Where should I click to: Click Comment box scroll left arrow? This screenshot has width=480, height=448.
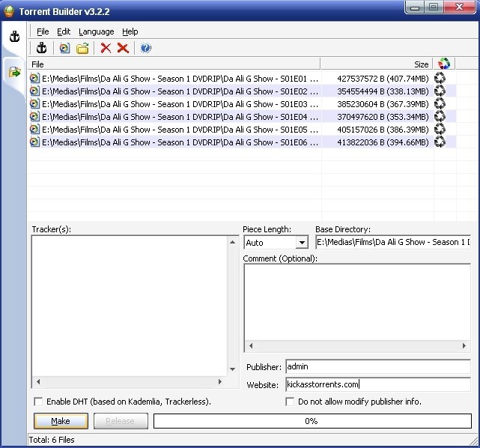pyautogui.click(x=251, y=345)
